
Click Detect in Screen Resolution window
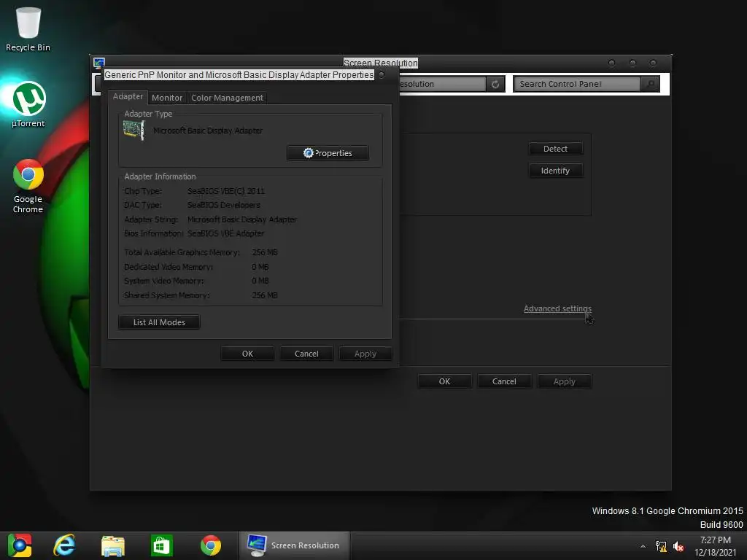pyautogui.click(x=555, y=149)
